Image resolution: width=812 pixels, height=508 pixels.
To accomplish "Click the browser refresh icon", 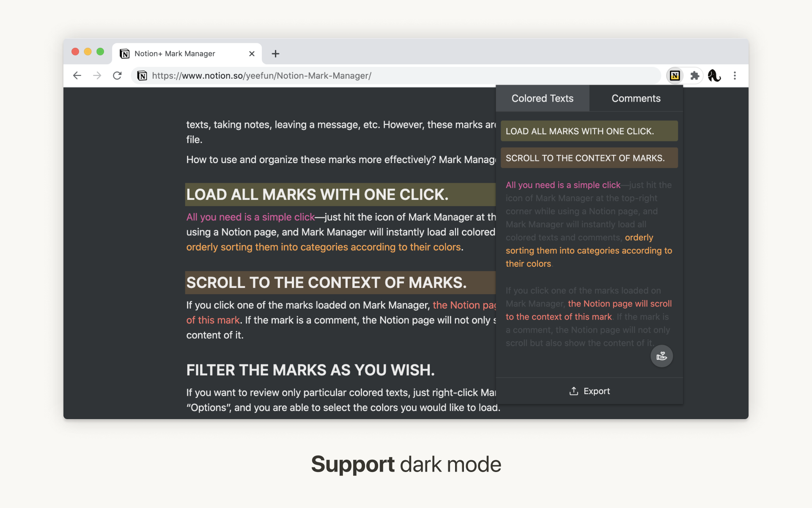I will click(x=118, y=75).
